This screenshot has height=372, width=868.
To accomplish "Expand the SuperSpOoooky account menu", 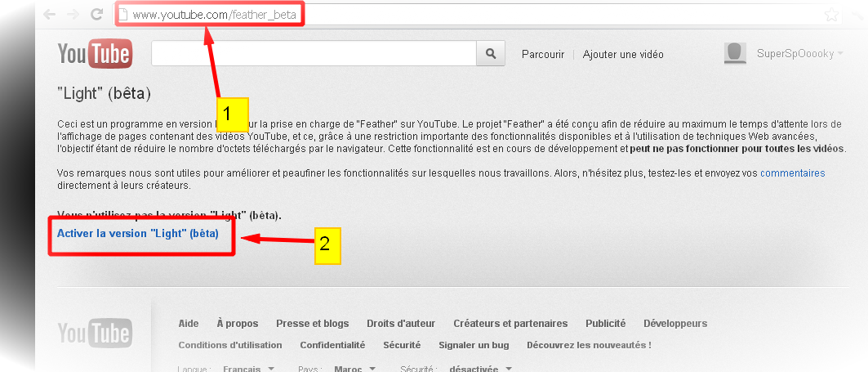I will click(800, 54).
